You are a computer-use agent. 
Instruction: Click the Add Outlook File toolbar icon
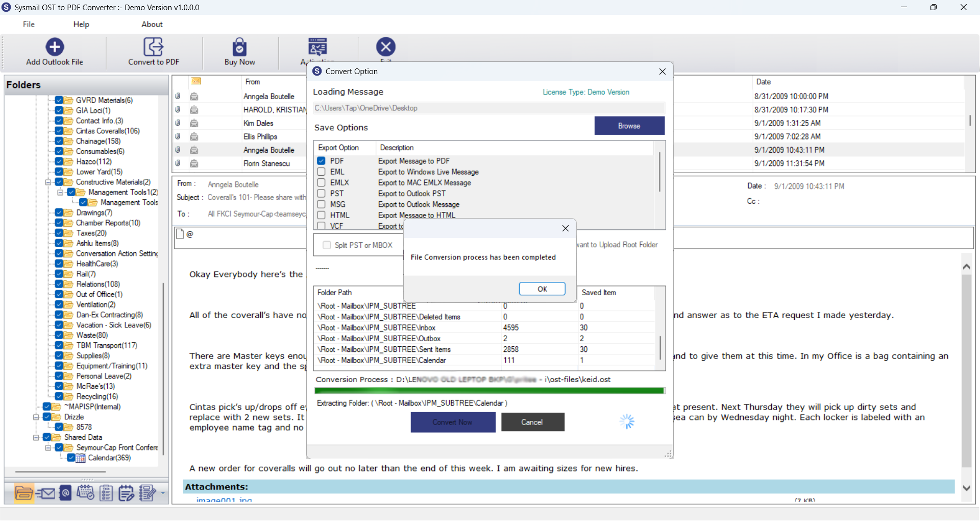pos(55,46)
